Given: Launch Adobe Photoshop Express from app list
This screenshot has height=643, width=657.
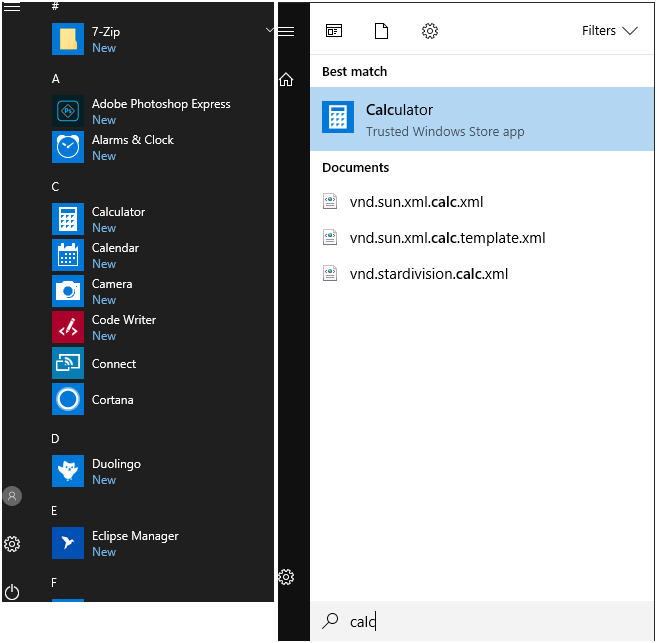Looking at the screenshot, I should tap(160, 104).
